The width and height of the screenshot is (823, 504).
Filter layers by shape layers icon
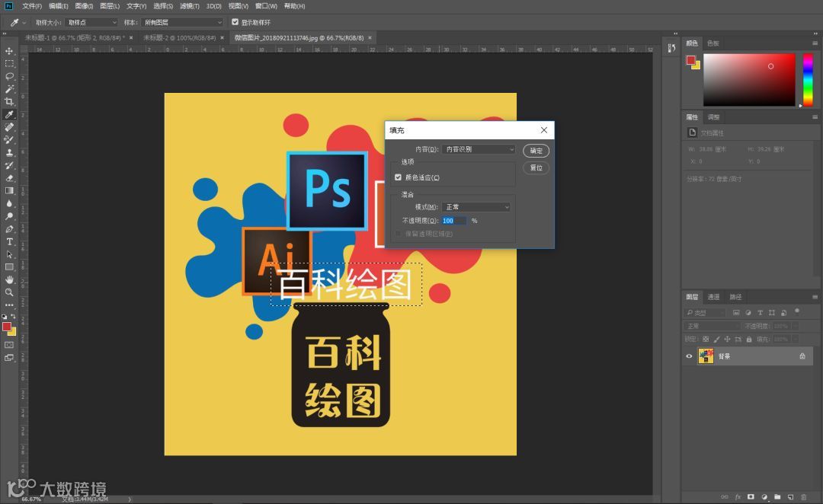(771, 313)
